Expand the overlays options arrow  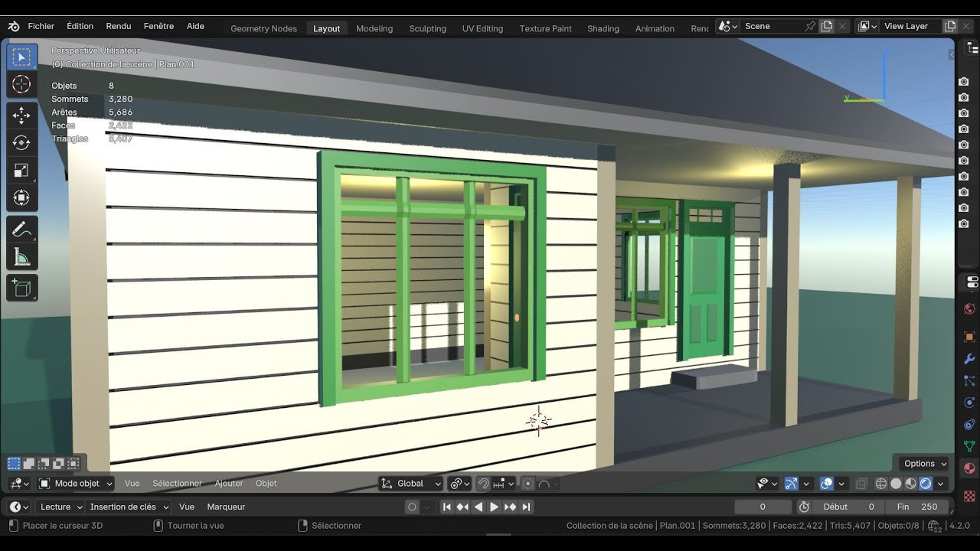click(841, 484)
